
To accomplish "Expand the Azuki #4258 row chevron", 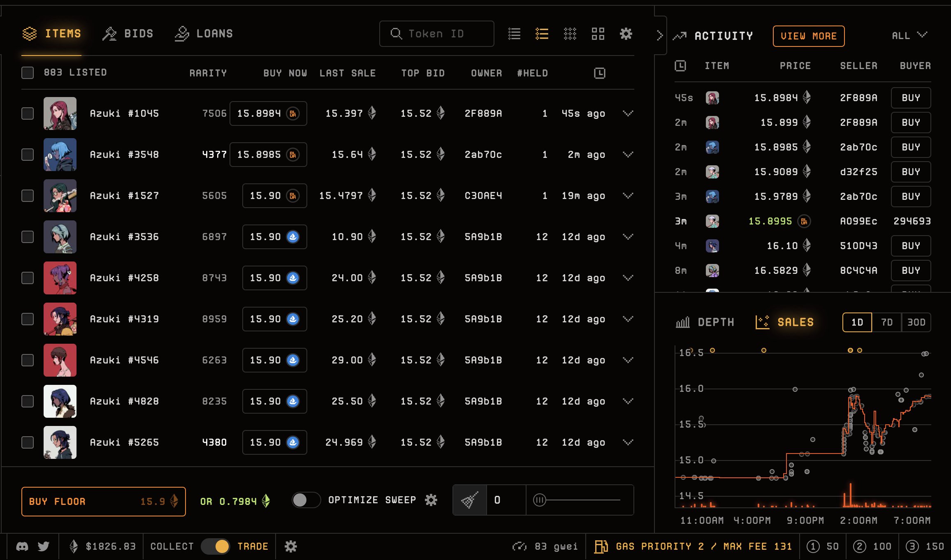I will tap(628, 278).
